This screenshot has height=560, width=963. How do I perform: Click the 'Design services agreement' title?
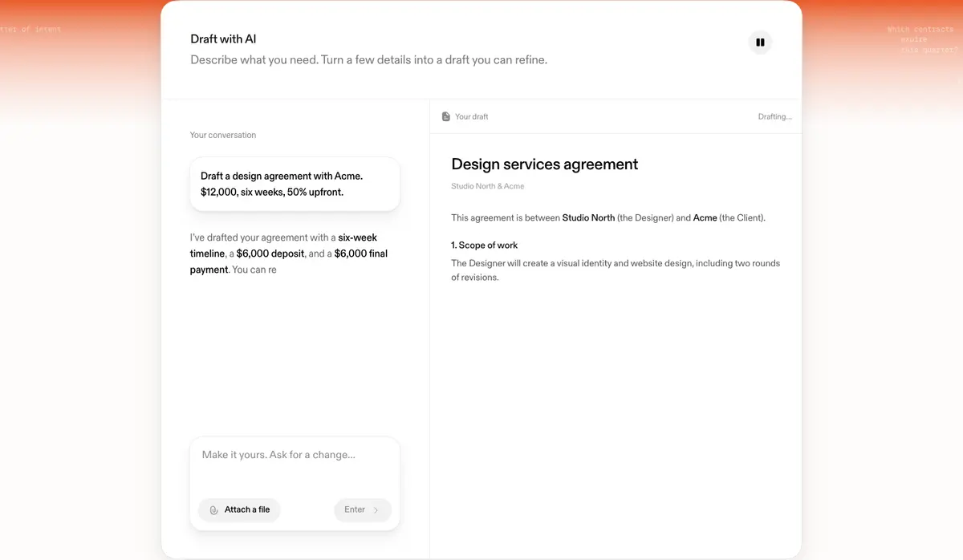(545, 164)
